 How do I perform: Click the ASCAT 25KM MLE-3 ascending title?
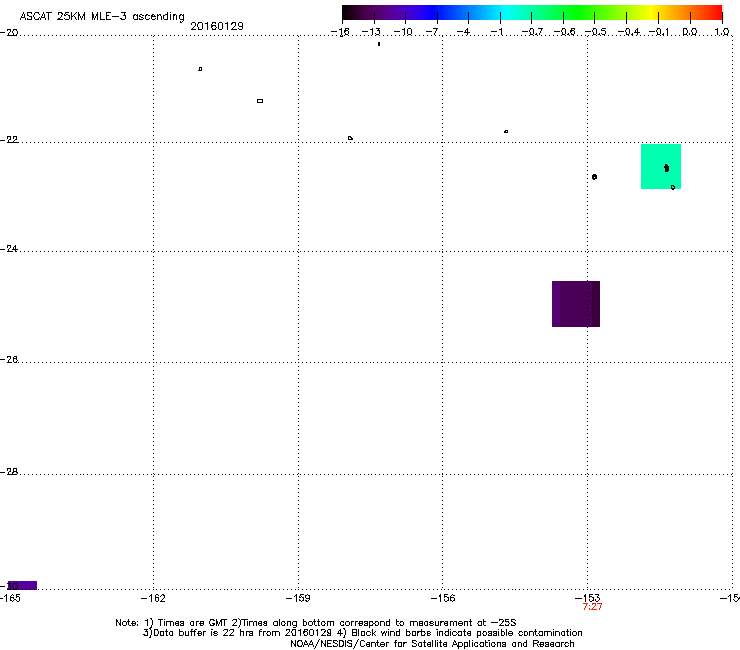(102, 17)
